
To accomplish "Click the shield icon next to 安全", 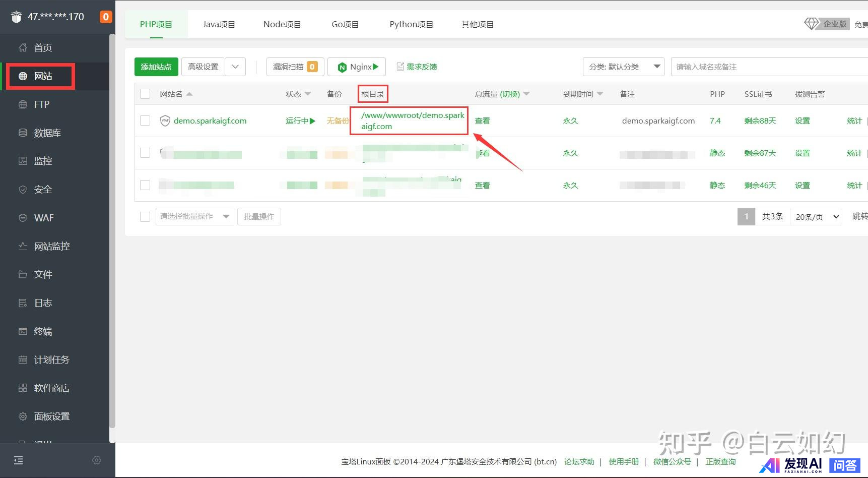I will point(23,190).
